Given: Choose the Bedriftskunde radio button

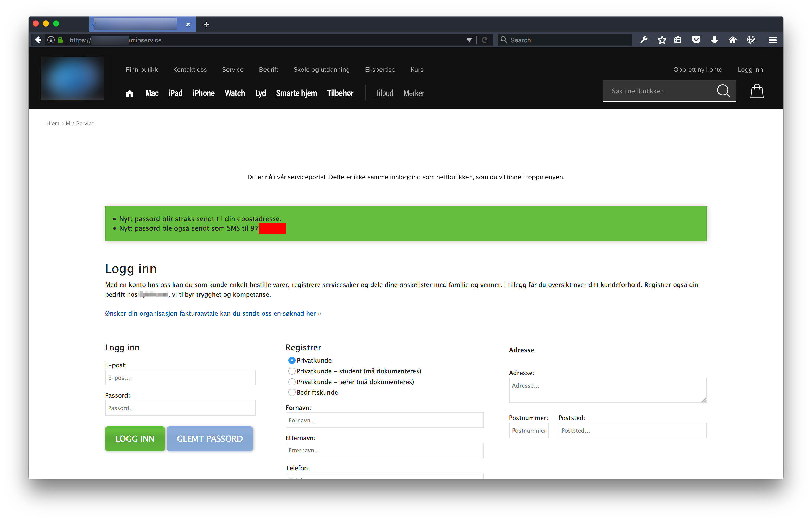Looking at the screenshot, I should pyautogui.click(x=292, y=392).
